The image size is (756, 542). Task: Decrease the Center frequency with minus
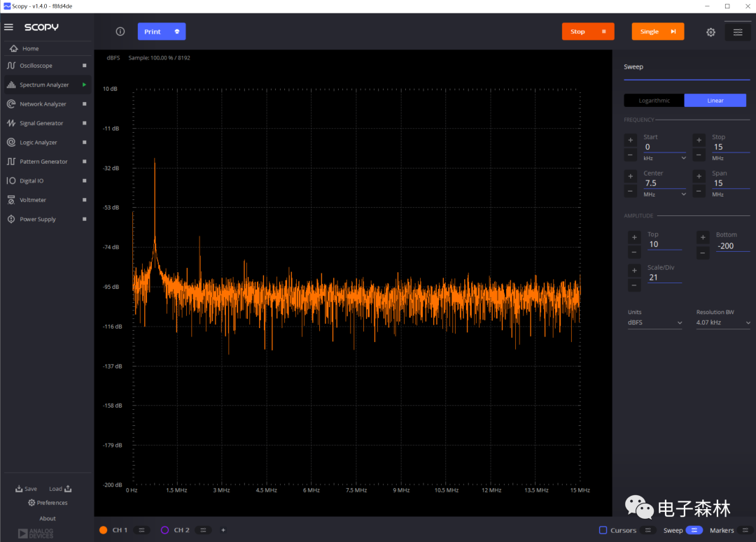pos(630,191)
